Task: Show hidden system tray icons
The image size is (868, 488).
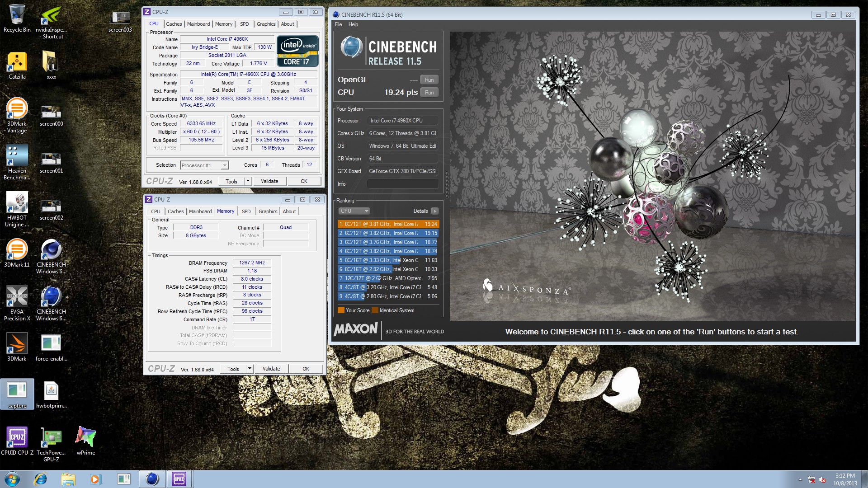Action: click(x=800, y=479)
